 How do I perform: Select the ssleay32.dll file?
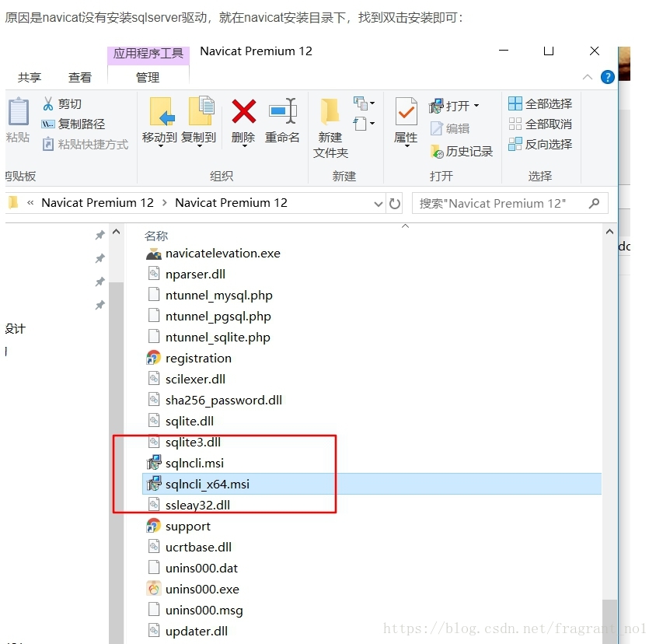point(197,505)
